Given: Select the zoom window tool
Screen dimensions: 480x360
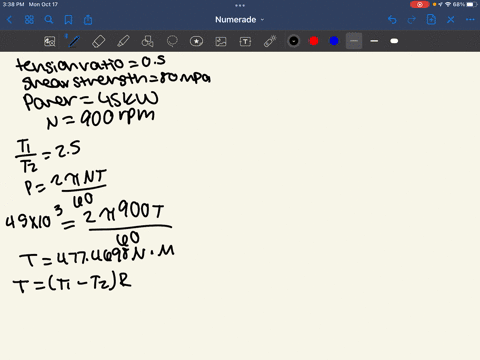Looking at the screenshot, I should (50, 41).
